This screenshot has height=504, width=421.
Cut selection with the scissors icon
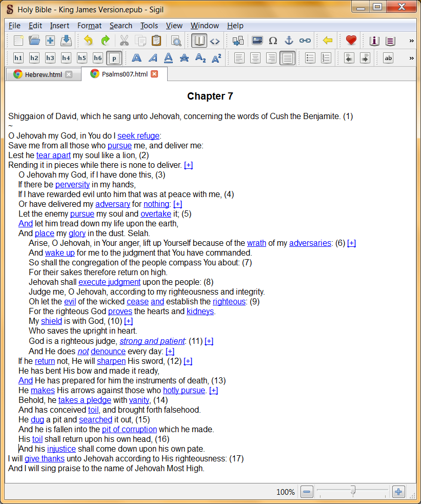(x=124, y=41)
